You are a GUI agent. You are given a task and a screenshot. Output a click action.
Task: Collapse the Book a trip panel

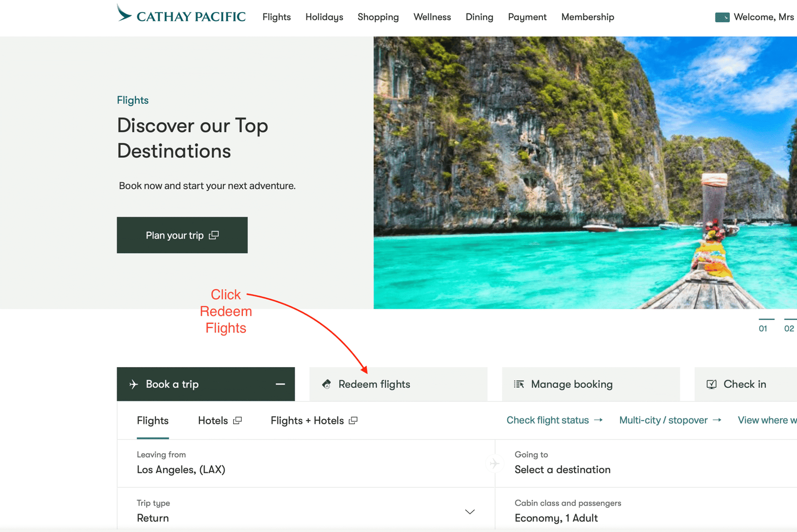[280, 384]
